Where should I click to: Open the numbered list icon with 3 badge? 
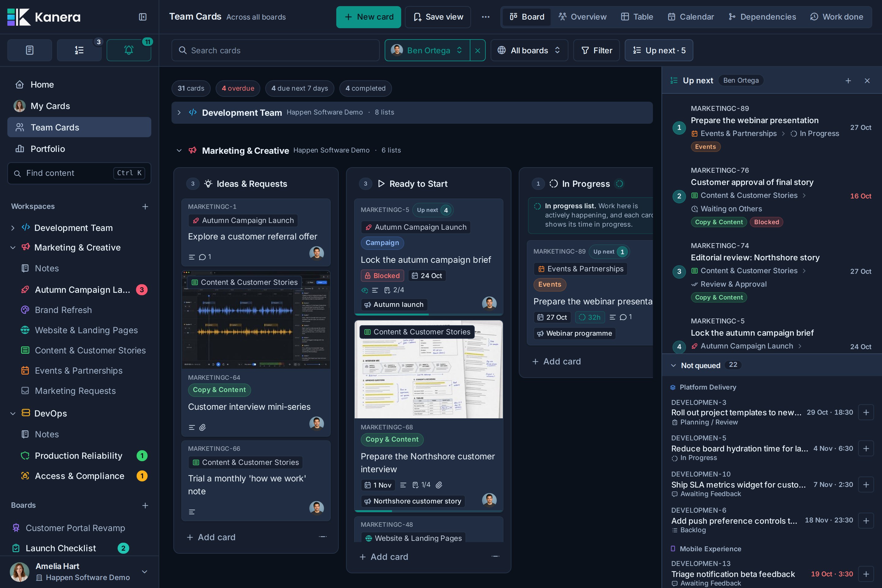[x=79, y=50]
